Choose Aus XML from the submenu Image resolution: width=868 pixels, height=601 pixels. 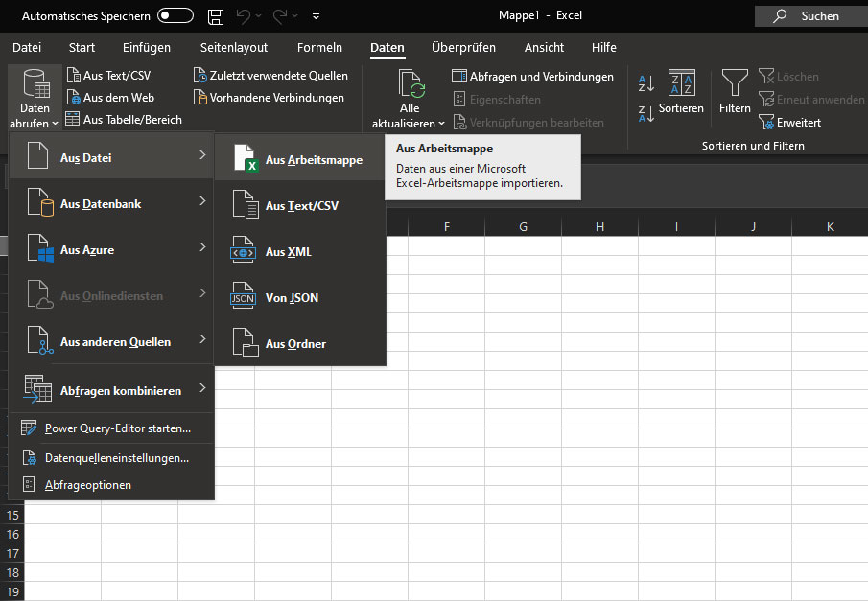(299, 249)
